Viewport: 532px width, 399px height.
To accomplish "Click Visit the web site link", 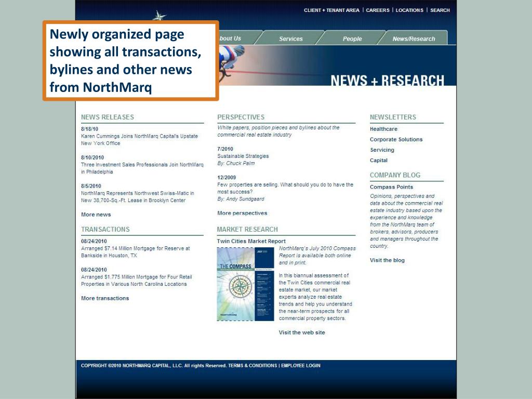I will (x=302, y=332).
